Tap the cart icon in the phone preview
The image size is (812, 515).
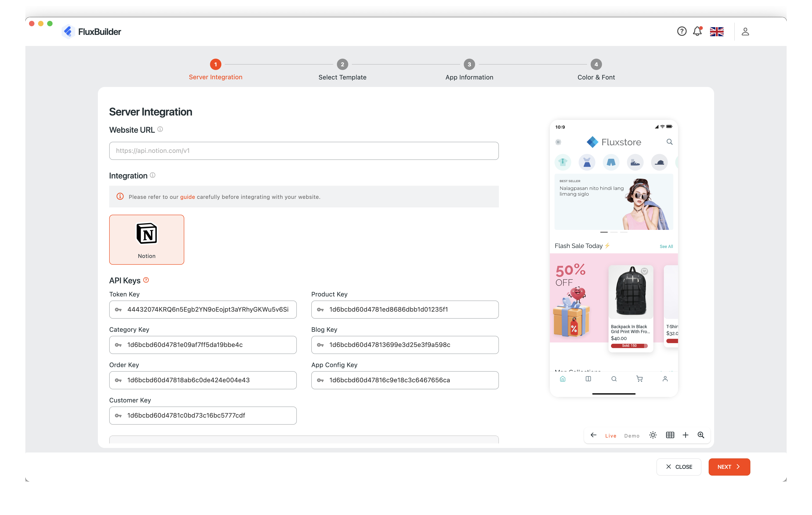[x=639, y=379]
